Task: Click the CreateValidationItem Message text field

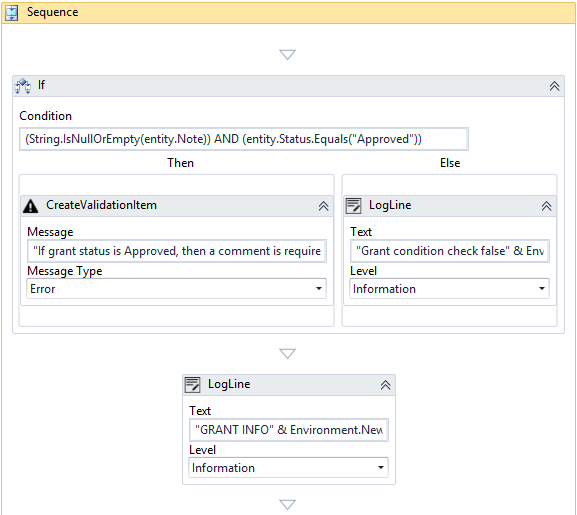Action: 177,251
